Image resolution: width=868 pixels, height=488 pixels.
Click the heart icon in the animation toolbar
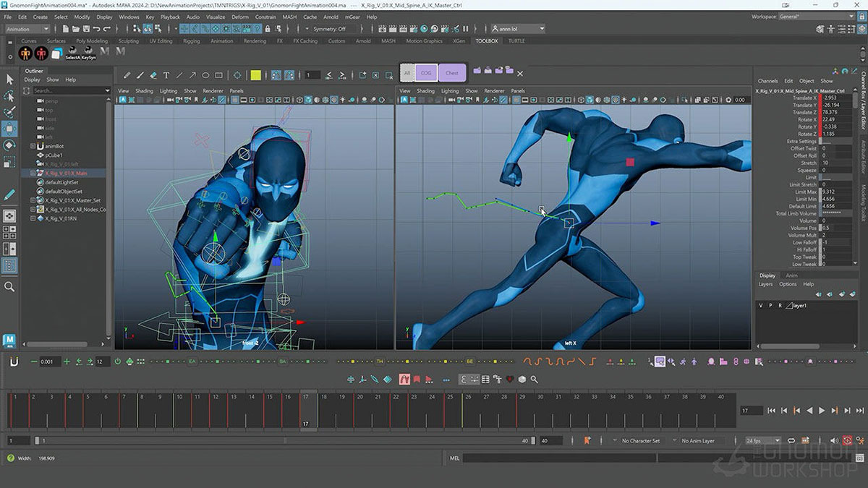click(x=509, y=380)
